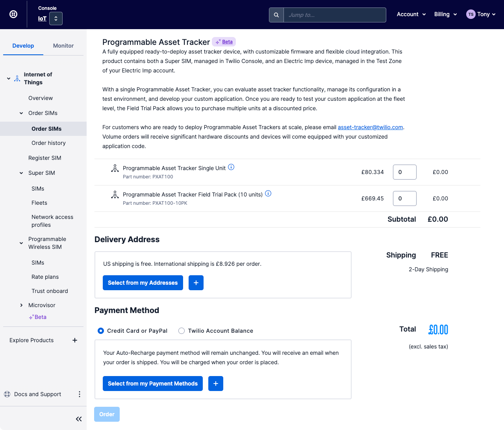The height and width of the screenshot is (430, 504).
Task: Show info for Field Trial Pack
Action: pyautogui.click(x=268, y=193)
